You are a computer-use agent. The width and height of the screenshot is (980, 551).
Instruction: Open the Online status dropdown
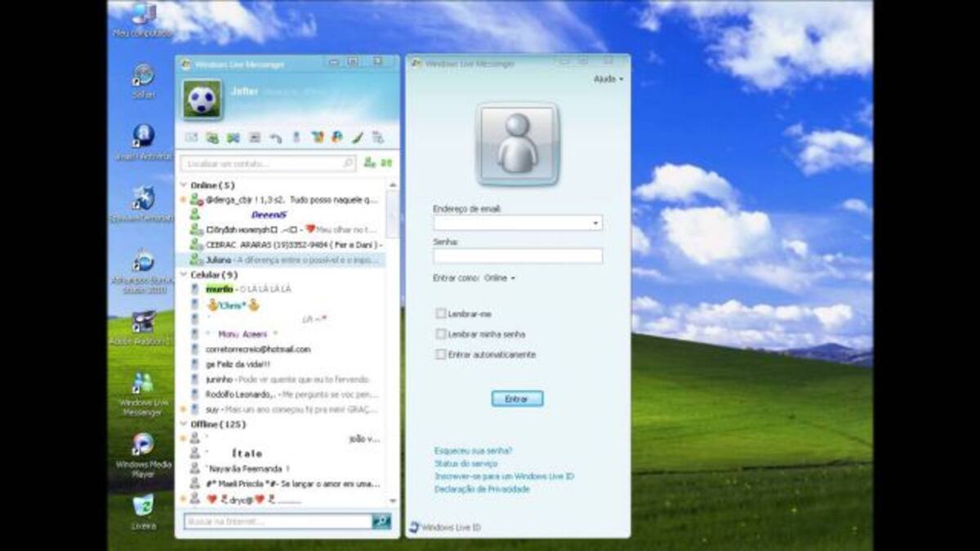click(500, 278)
